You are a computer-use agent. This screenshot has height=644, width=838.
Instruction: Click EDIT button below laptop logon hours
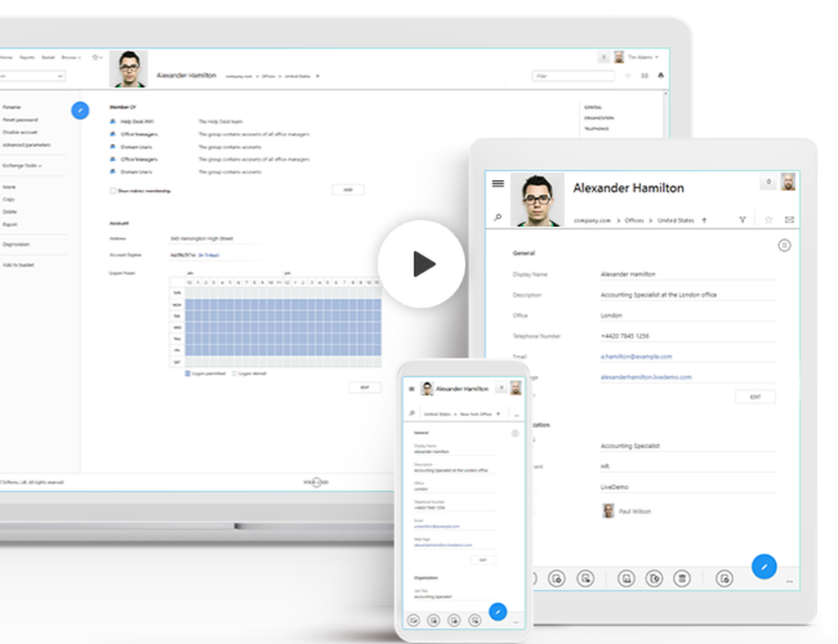click(x=365, y=387)
